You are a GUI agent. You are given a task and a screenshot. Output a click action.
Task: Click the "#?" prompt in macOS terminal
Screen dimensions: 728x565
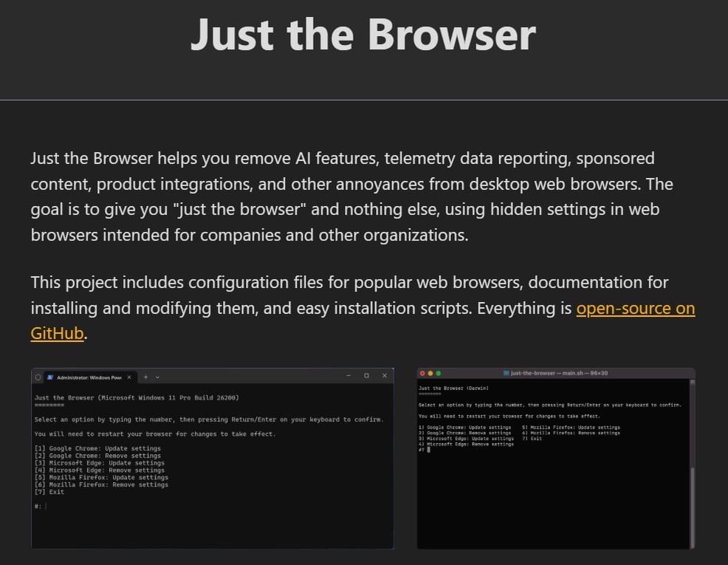coord(422,449)
